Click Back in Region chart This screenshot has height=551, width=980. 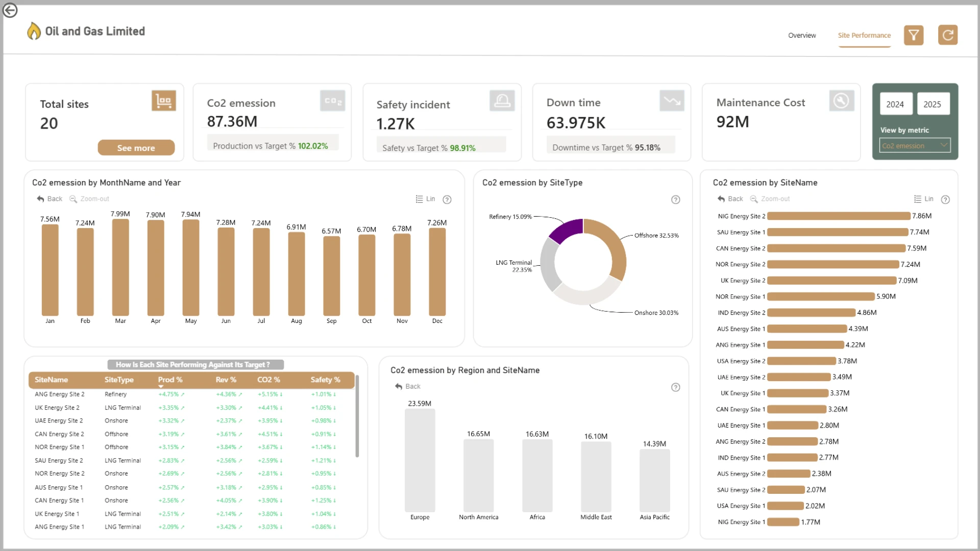407,387
